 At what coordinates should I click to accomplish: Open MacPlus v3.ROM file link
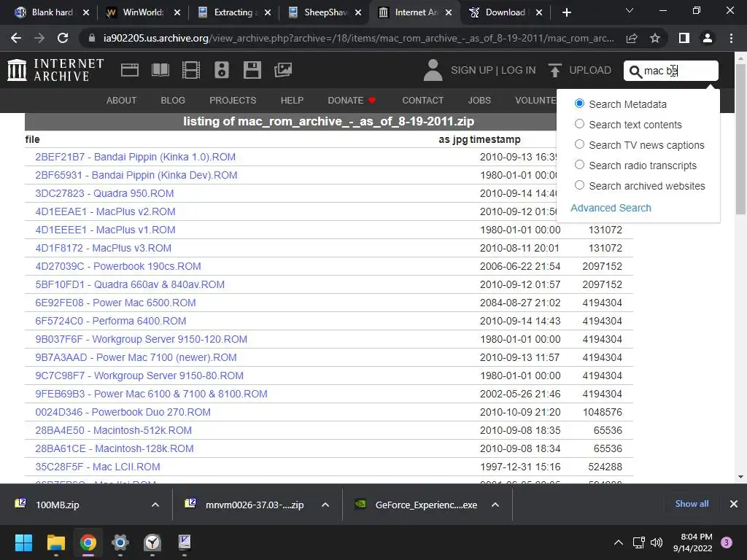[104, 248]
